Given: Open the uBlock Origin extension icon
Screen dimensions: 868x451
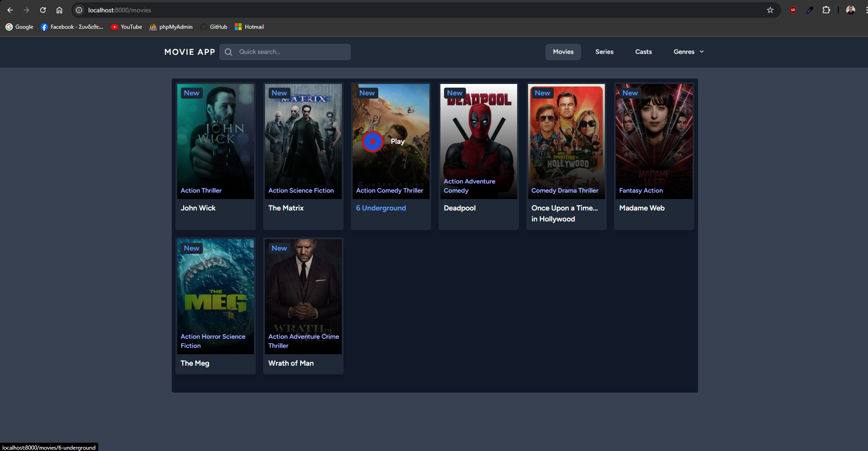Looking at the screenshot, I should (x=793, y=10).
